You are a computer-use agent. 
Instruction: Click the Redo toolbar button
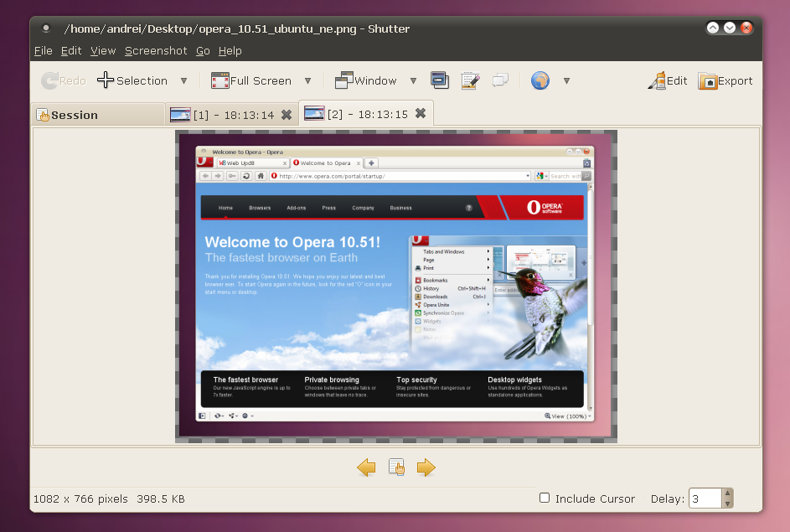coord(64,80)
